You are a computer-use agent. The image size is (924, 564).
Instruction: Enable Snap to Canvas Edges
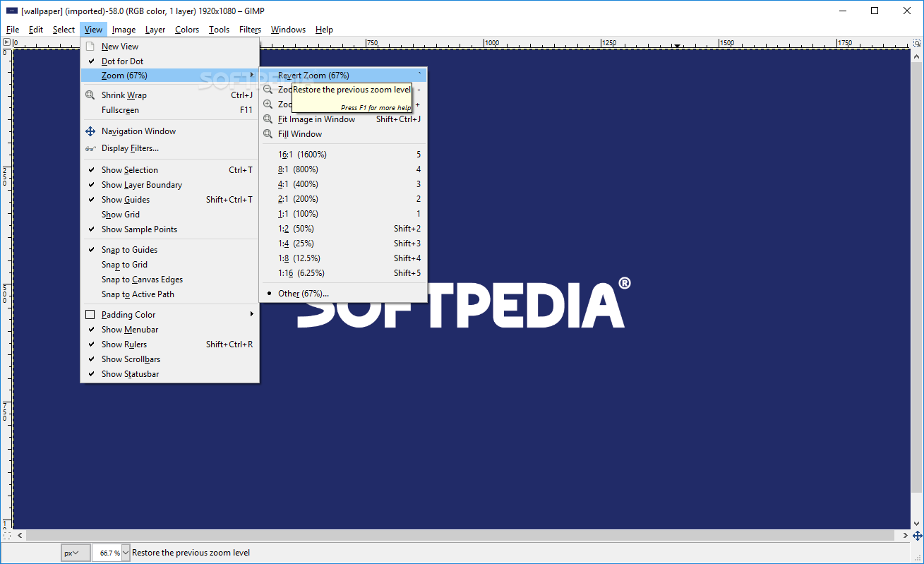click(169, 280)
